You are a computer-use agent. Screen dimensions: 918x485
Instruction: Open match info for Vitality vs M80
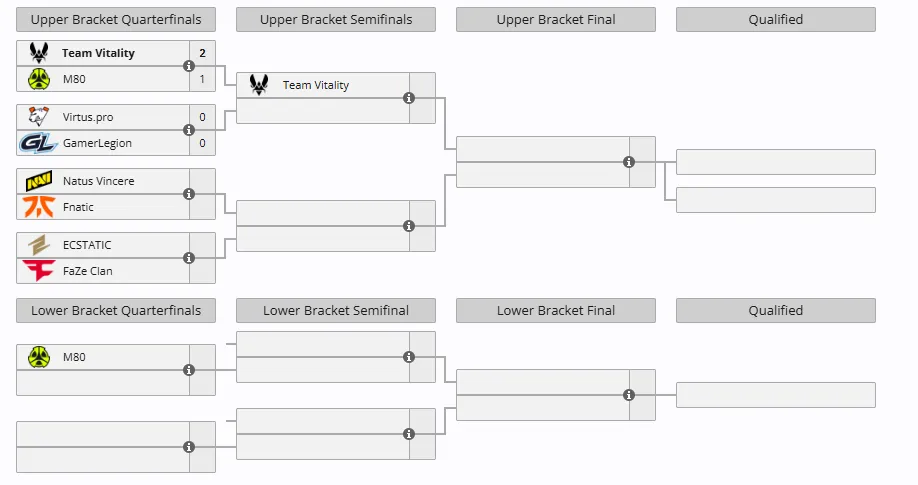coord(189,66)
